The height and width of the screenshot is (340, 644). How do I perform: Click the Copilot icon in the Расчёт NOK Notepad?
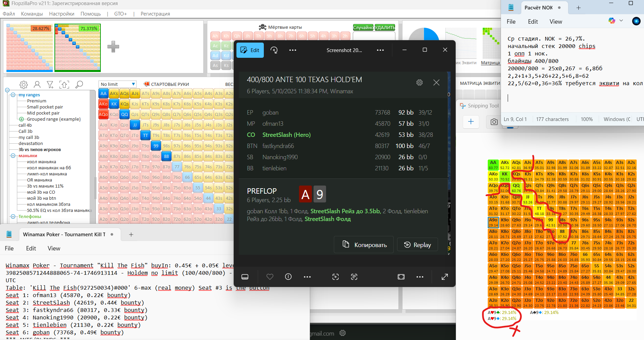pyautogui.click(x=612, y=21)
